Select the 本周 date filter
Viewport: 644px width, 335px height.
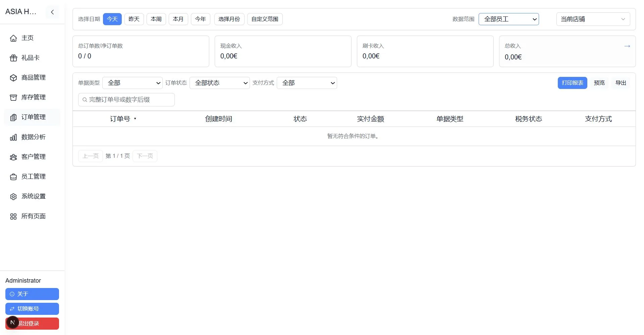click(x=156, y=19)
